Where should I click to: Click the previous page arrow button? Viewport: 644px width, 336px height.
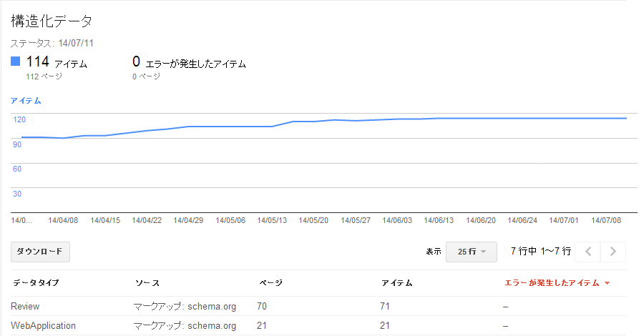point(587,252)
